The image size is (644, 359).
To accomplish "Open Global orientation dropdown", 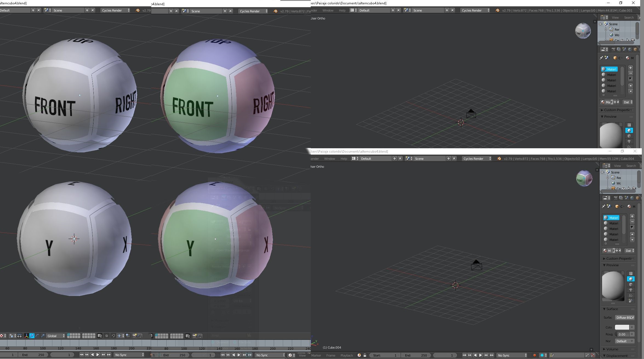I will coord(56,336).
